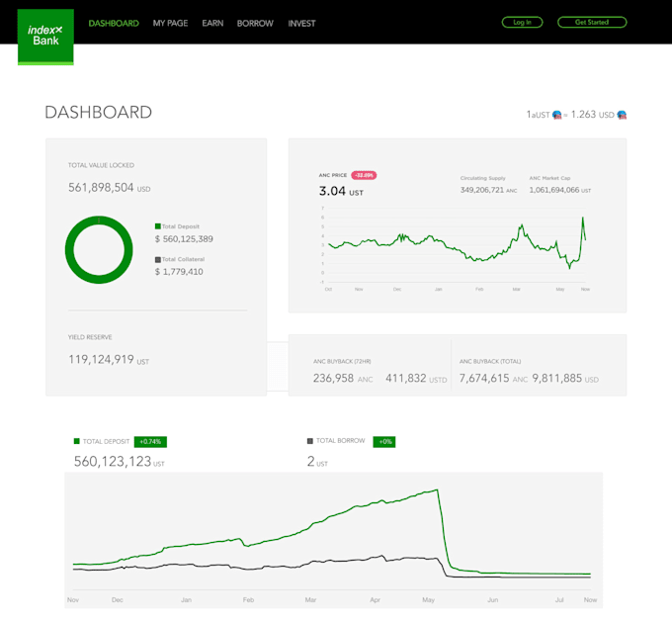Click the YIELD RESERVE label
Image resolution: width=672 pixels, height=623 pixels.
coord(90,337)
